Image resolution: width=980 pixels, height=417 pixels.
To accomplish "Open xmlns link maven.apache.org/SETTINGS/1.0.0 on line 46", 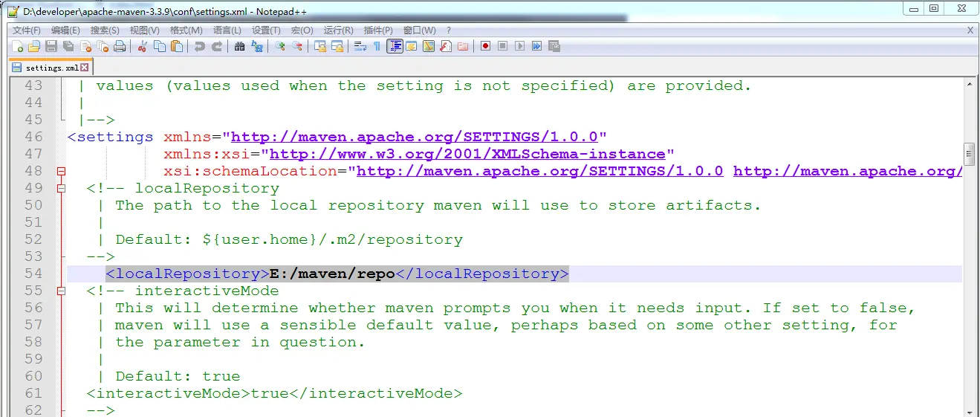I will point(415,137).
